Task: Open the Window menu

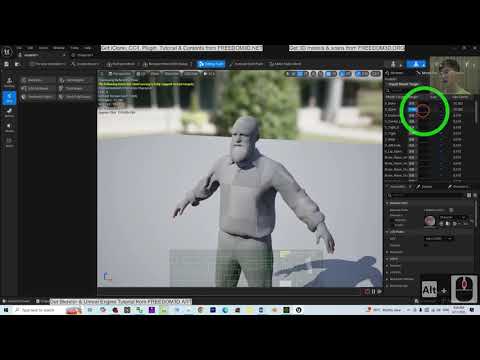Action: pos(59,48)
